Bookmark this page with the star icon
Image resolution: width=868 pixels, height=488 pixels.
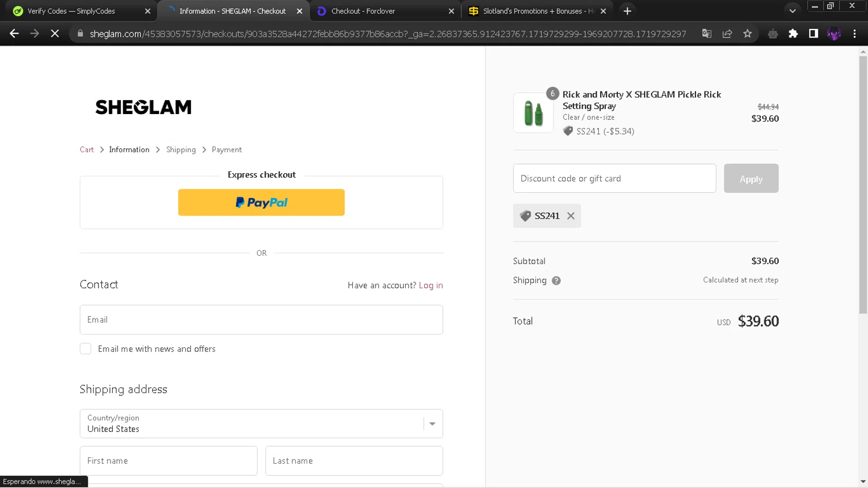pyautogui.click(x=748, y=34)
